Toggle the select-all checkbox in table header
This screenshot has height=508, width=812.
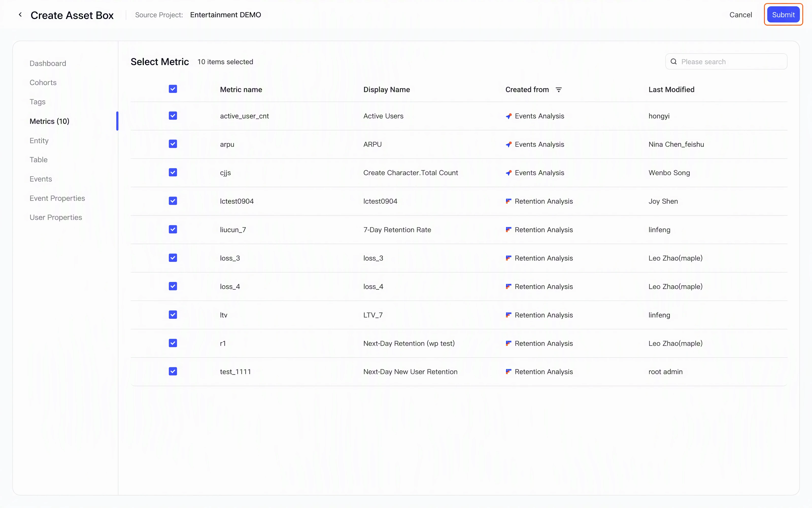(x=173, y=89)
